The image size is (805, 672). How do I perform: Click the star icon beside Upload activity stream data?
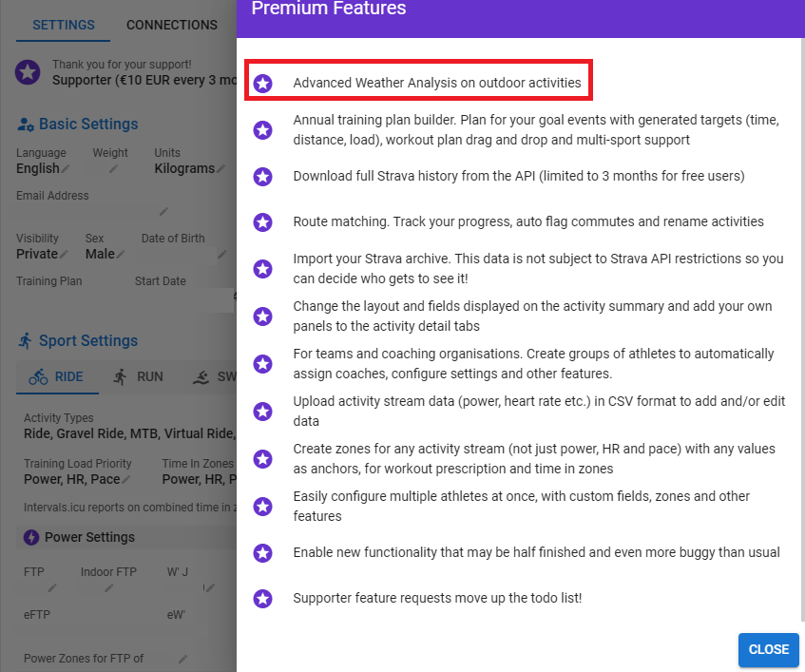pyautogui.click(x=263, y=412)
